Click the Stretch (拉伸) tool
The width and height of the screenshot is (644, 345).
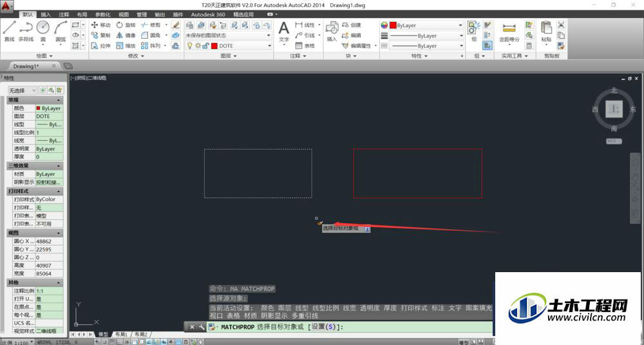(101, 46)
